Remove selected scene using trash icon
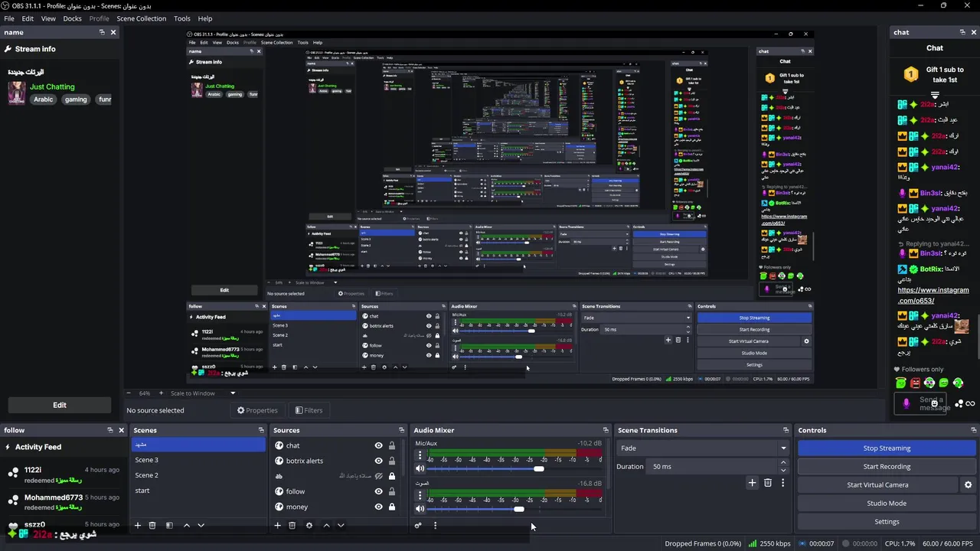The width and height of the screenshot is (980, 551). pyautogui.click(x=152, y=525)
